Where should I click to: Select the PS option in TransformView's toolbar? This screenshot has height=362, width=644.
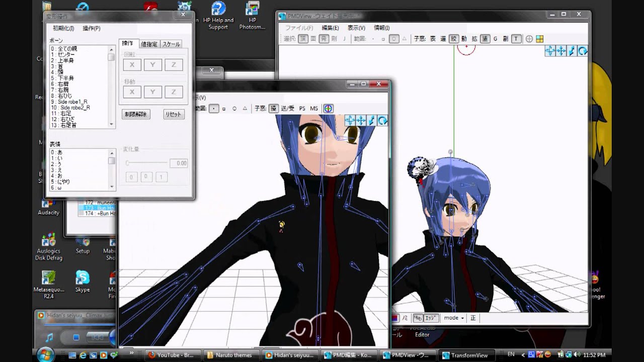tap(302, 108)
